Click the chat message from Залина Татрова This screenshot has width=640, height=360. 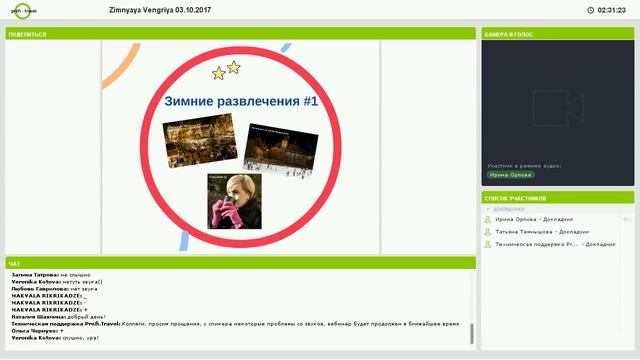pos(51,275)
